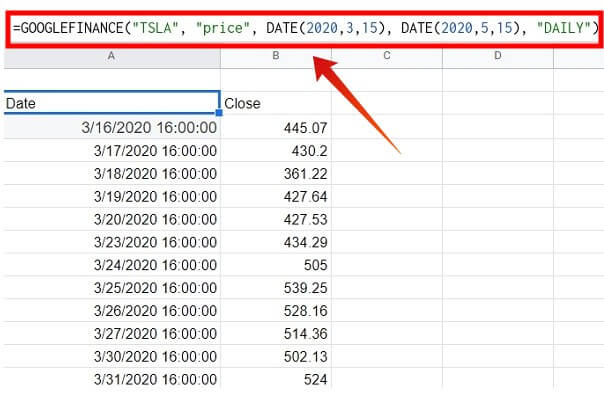Screen dimensions: 604x393
Task: Select the closing price 430.2
Action: (x=276, y=150)
